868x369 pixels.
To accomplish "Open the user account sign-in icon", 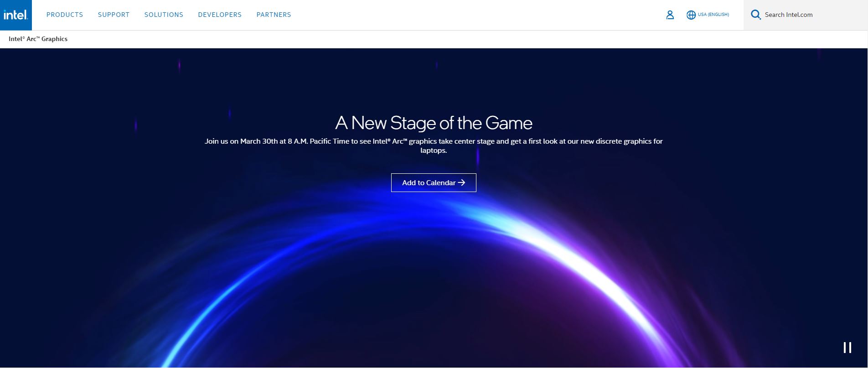I will coord(670,15).
